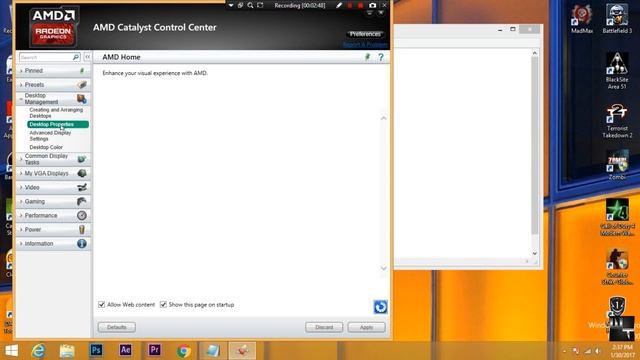
Task: Click the Presets category icon
Action: (82, 84)
